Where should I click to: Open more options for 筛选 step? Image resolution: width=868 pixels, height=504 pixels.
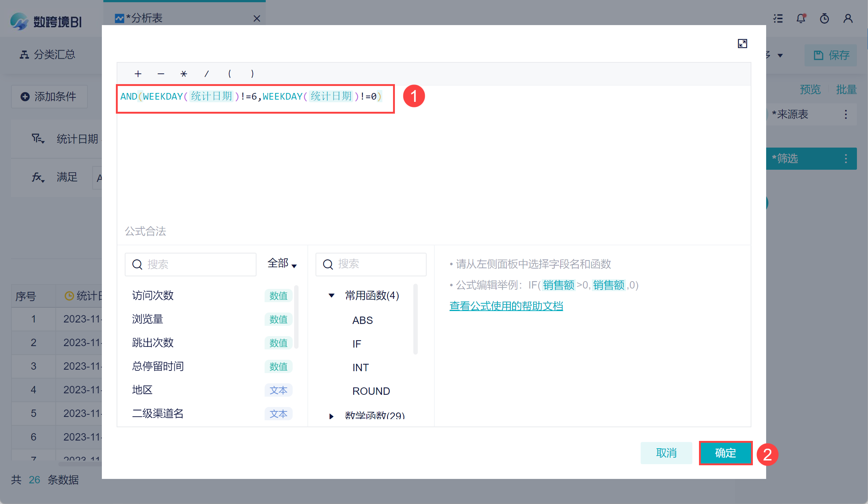pos(845,159)
